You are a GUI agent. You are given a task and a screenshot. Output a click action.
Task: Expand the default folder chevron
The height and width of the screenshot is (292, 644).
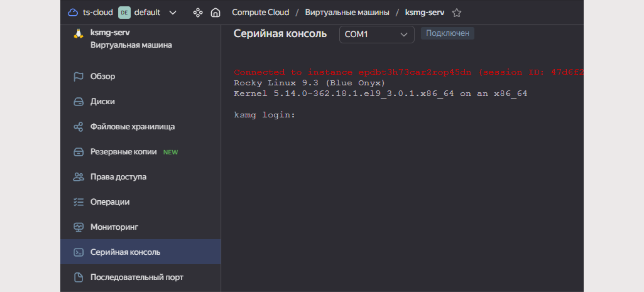tap(173, 12)
